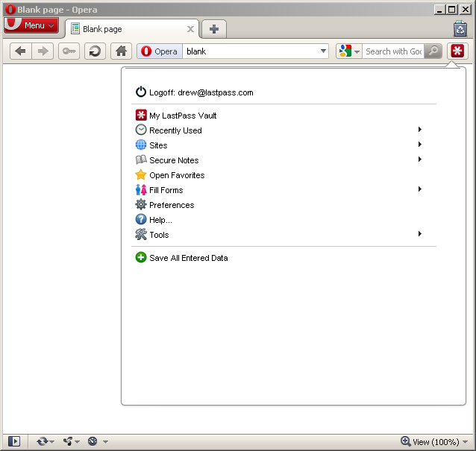476x451 pixels.
Task: Click the address field containing blank
Action: pyautogui.click(x=251, y=51)
